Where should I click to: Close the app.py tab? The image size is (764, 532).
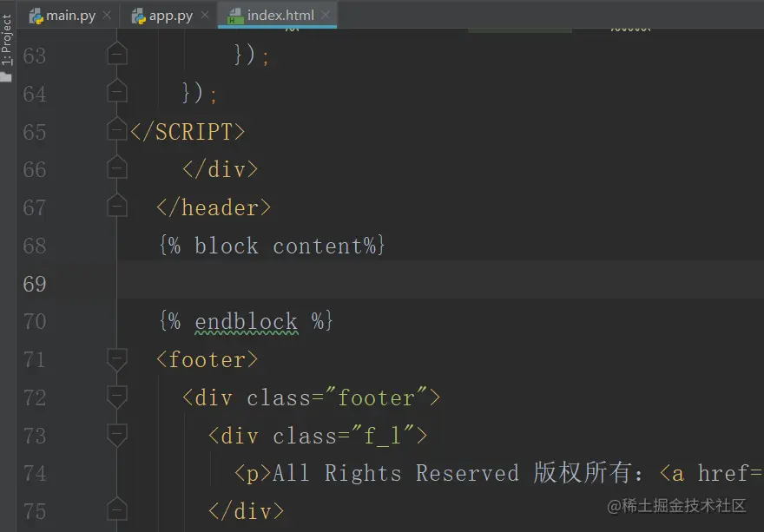[x=205, y=16]
